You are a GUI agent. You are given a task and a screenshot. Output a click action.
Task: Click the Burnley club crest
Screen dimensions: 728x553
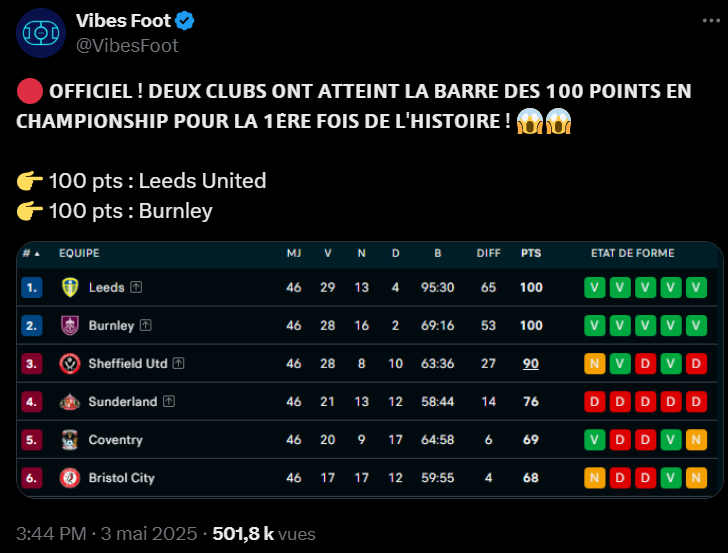click(70, 325)
